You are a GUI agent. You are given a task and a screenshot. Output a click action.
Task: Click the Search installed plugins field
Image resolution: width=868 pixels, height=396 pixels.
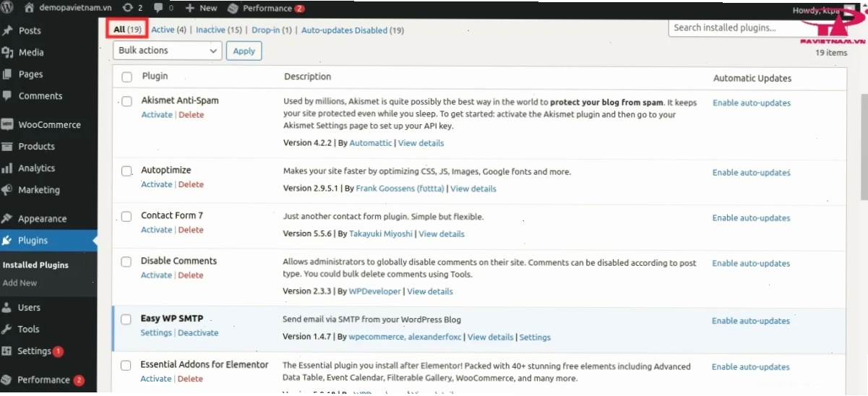[x=741, y=28]
